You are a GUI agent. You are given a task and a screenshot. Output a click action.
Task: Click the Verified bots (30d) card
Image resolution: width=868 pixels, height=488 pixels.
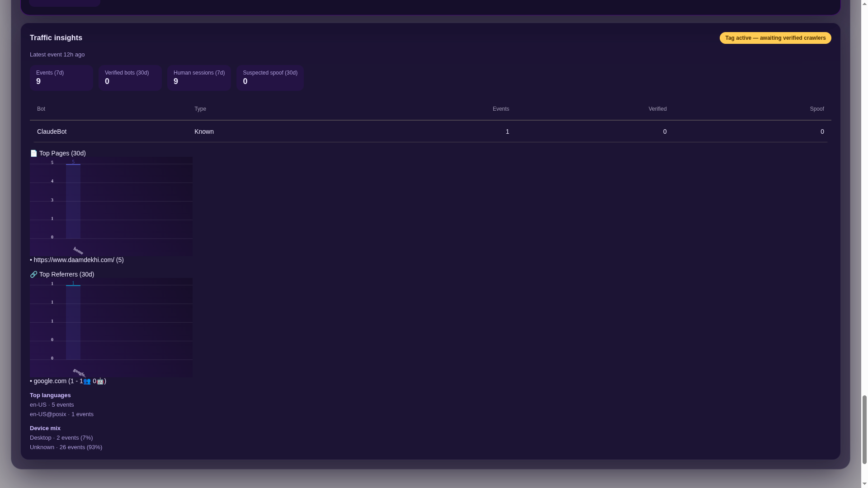pos(130,78)
